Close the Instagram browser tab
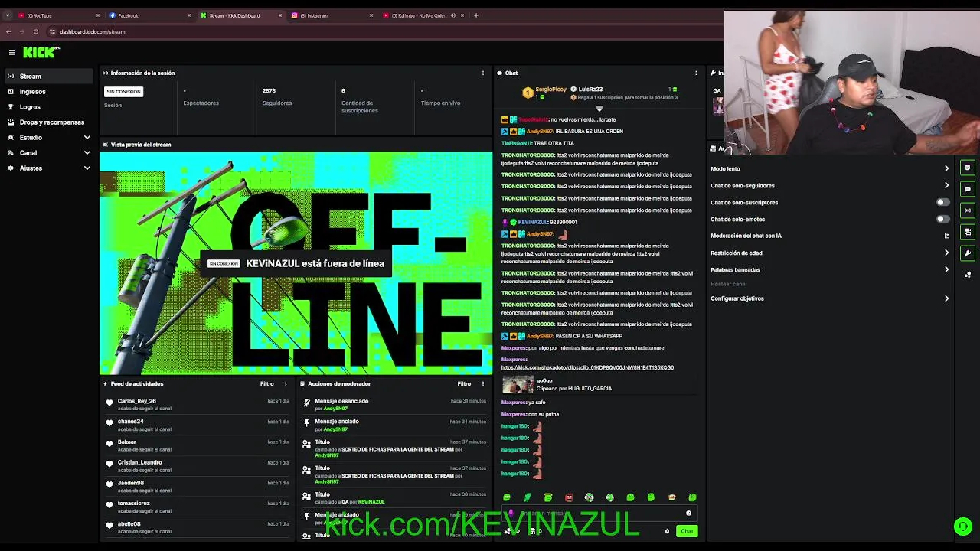This screenshot has height=551, width=980. (x=371, y=15)
